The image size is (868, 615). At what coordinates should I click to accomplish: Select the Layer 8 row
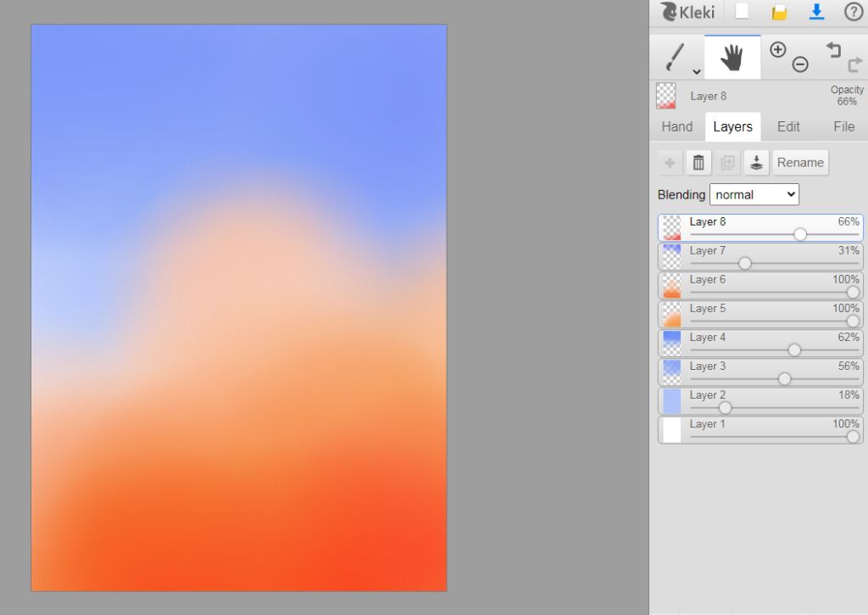pos(760,227)
